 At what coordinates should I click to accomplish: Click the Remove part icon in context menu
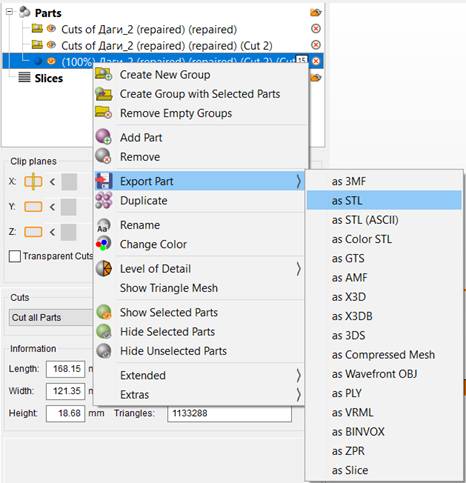[103, 156]
